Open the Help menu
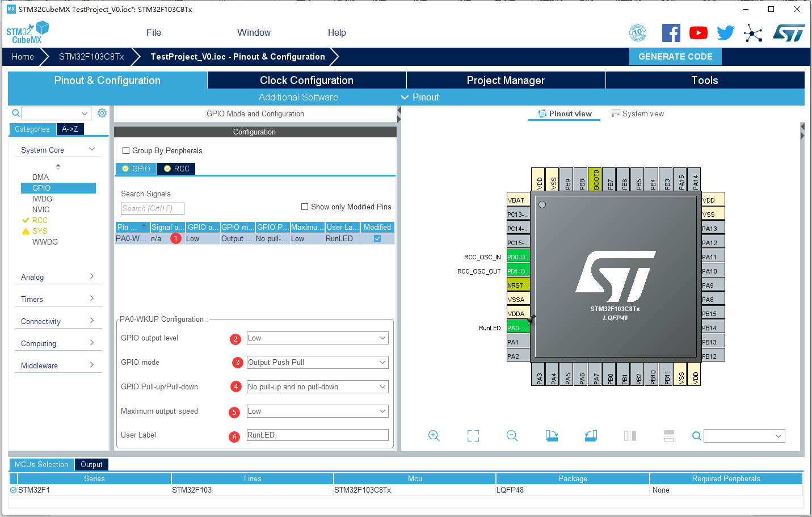 (337, 33)
